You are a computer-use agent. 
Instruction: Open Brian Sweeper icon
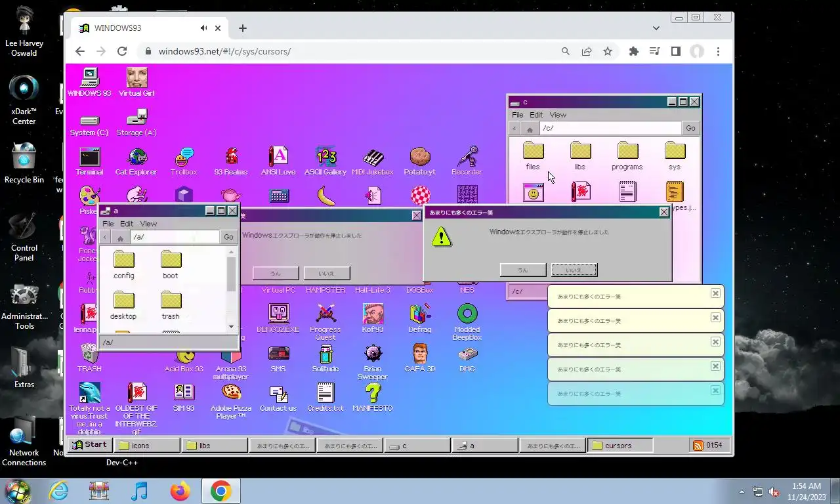pyautogui.click(x=373, y=362)
